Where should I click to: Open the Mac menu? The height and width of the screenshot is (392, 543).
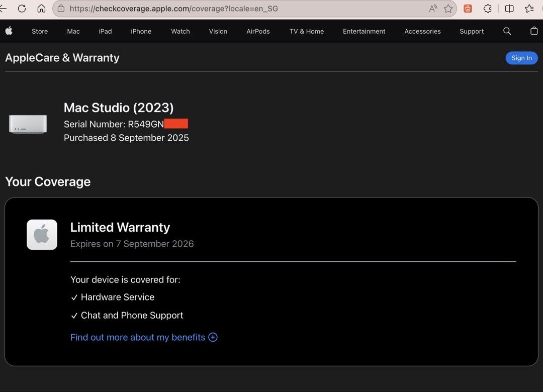[73, 31]
